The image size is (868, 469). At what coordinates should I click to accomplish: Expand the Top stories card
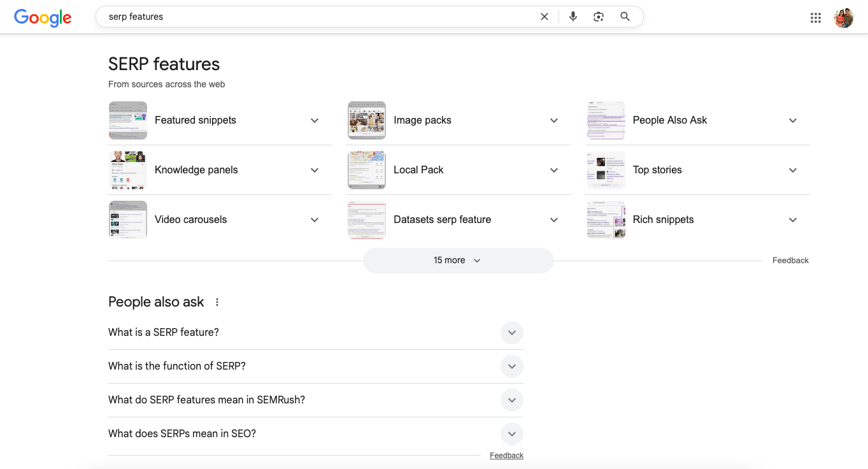click(793, 170)
